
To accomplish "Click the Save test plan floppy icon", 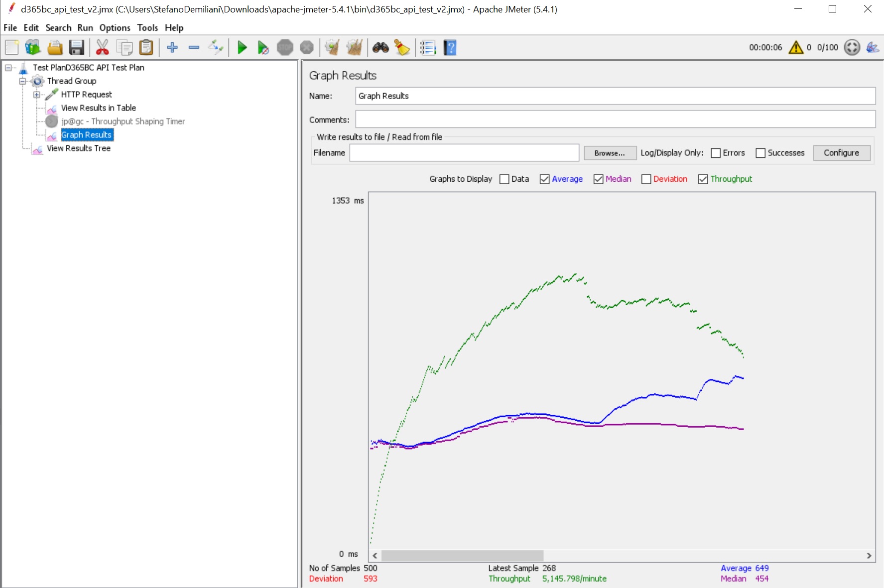I will [x=76, y=48].
